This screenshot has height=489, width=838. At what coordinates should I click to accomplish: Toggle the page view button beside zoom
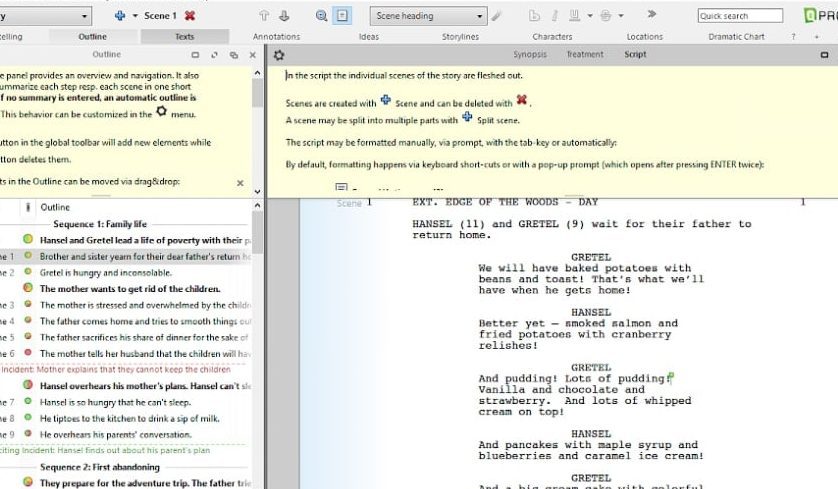[343, 16]
